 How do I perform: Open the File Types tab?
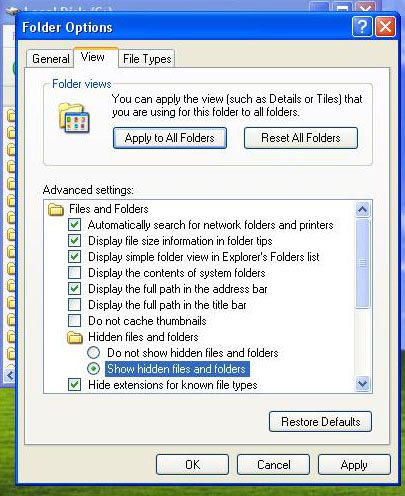pyautogui.click(x=147, y=59)
